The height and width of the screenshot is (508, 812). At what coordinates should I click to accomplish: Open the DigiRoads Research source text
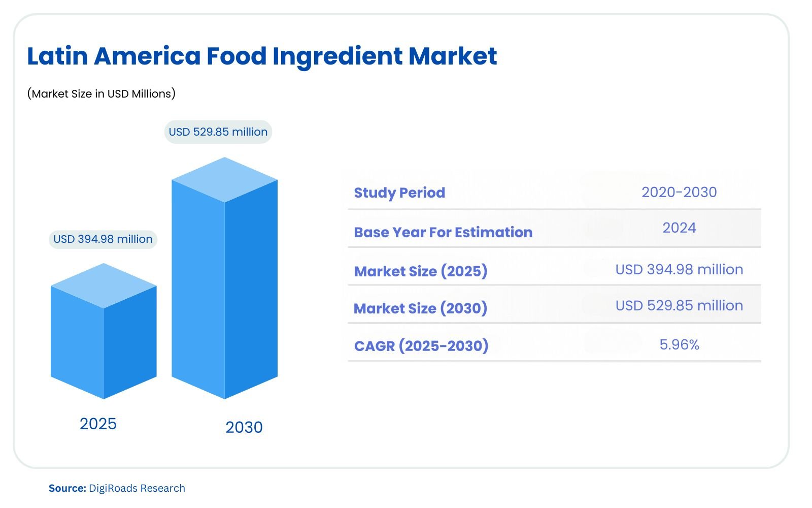[x=137, y=488]
